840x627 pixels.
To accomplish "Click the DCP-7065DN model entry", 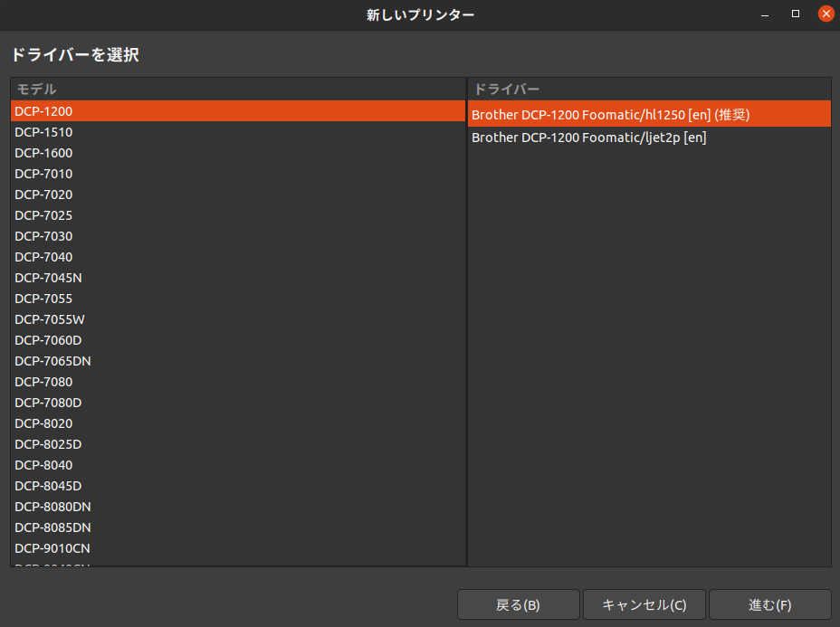I will 52,361.
